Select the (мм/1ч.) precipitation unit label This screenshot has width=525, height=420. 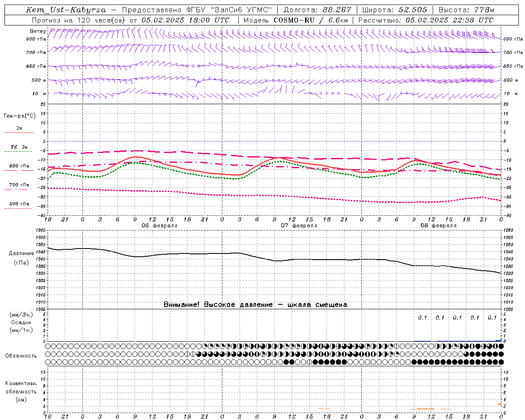coord(21,330)
